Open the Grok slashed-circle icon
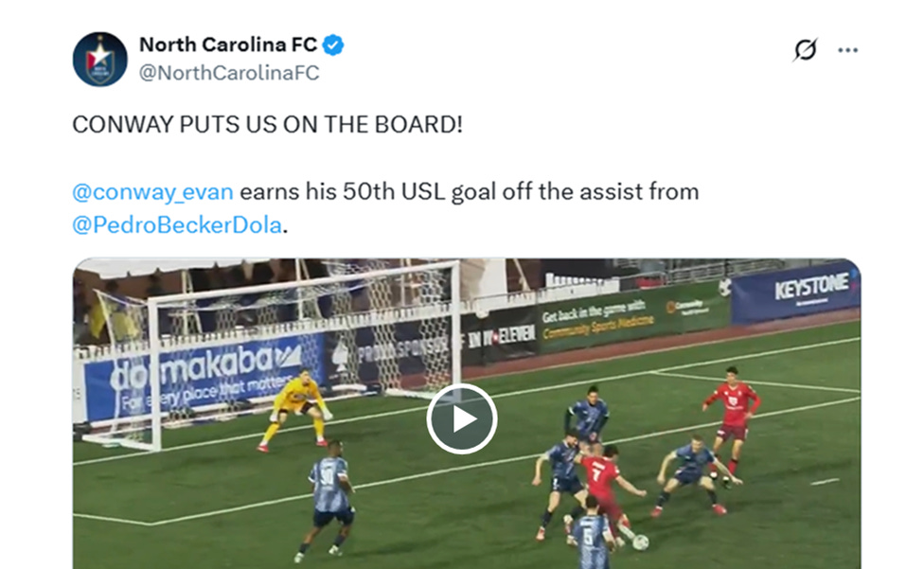 pos(805,49)
